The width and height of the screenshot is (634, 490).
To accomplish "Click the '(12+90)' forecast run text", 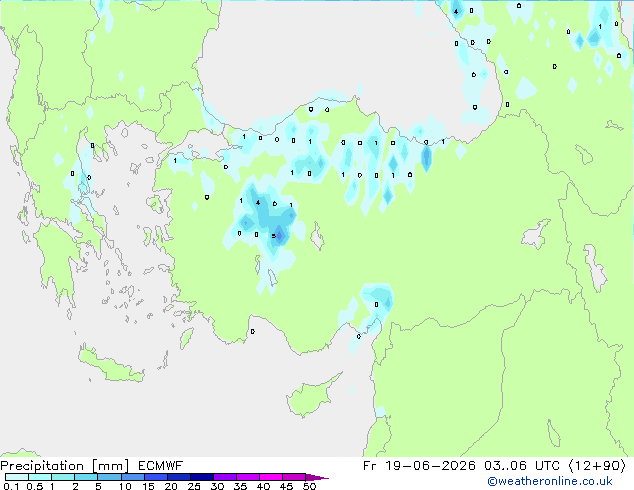I will [x=597, y=466].
